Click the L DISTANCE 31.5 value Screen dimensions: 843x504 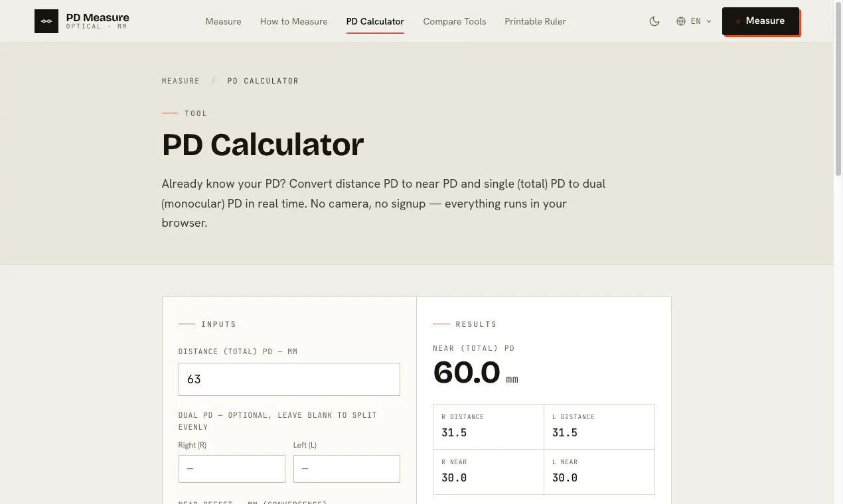565,432
